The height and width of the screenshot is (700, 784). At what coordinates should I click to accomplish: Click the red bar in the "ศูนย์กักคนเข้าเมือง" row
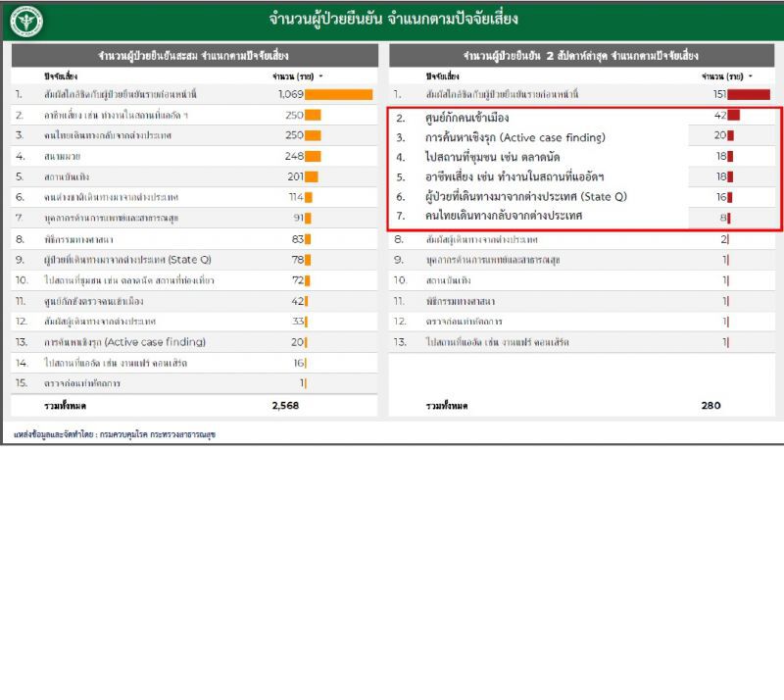(x=733, y=116)
